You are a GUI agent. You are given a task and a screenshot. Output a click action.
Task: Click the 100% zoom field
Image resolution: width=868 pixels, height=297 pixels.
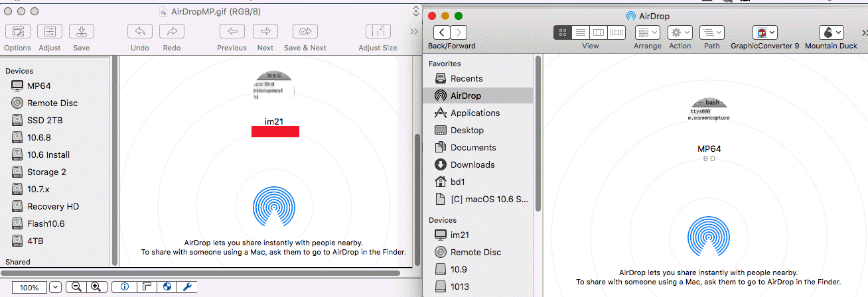pos(29,288)
